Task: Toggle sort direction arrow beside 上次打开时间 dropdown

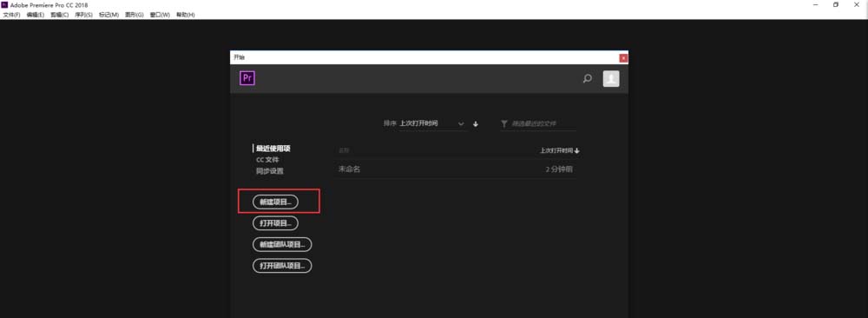Action: (476, 124)
